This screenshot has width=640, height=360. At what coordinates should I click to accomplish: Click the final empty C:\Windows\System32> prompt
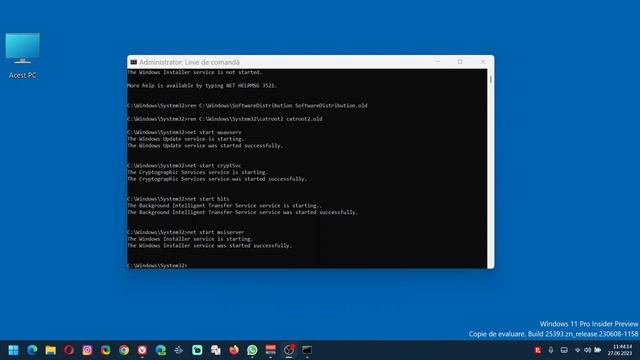pyautogui.click(x=158, y=266)
